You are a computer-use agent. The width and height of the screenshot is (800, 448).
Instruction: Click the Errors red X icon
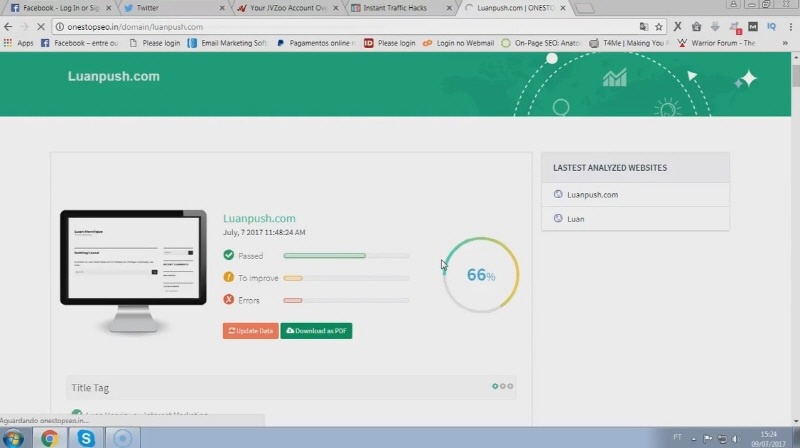point(229,300)
